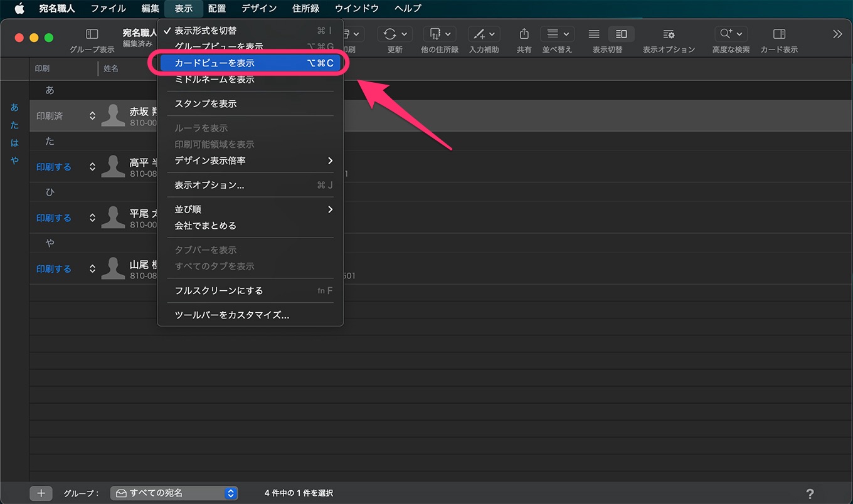Open the ヘルプ menu
This screenshot has width=853, height=504.
[x=408, y=8]
